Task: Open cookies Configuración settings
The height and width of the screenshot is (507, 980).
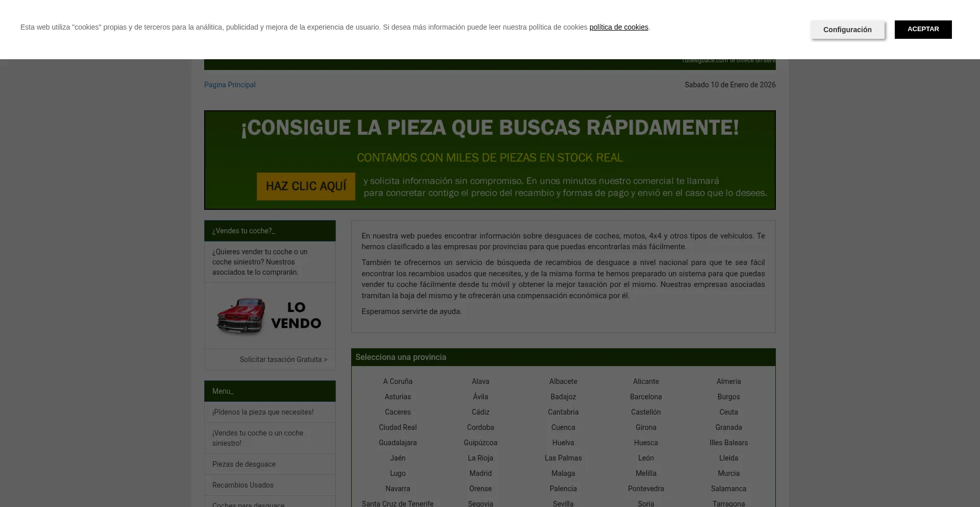Action: point(847,29)
